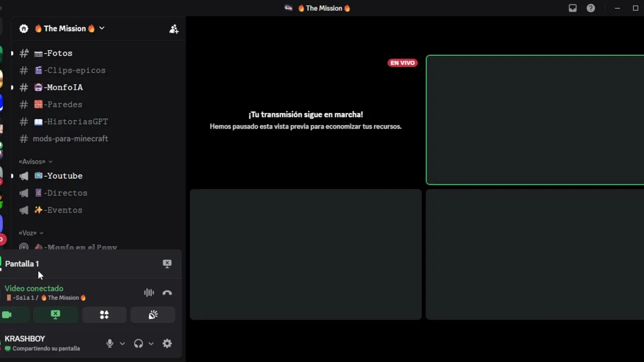Open the help question-mark icon
644x362 pixels.
(x=591, y=8)
